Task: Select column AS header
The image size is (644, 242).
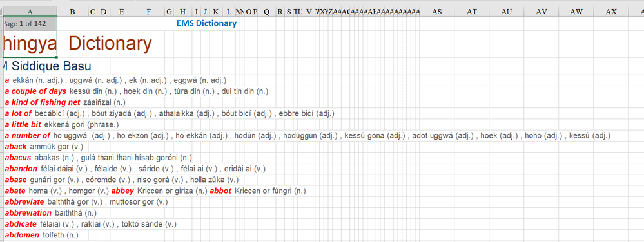Action: click(x=436, y=12)
